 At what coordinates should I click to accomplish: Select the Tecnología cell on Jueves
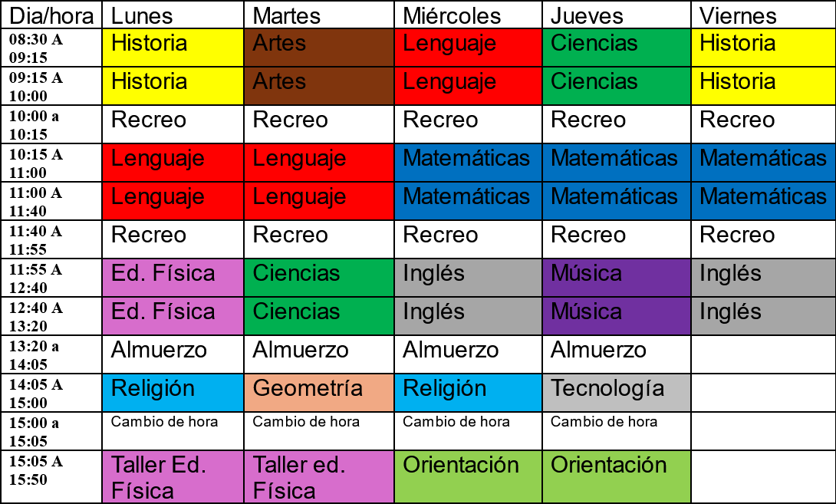617,393
